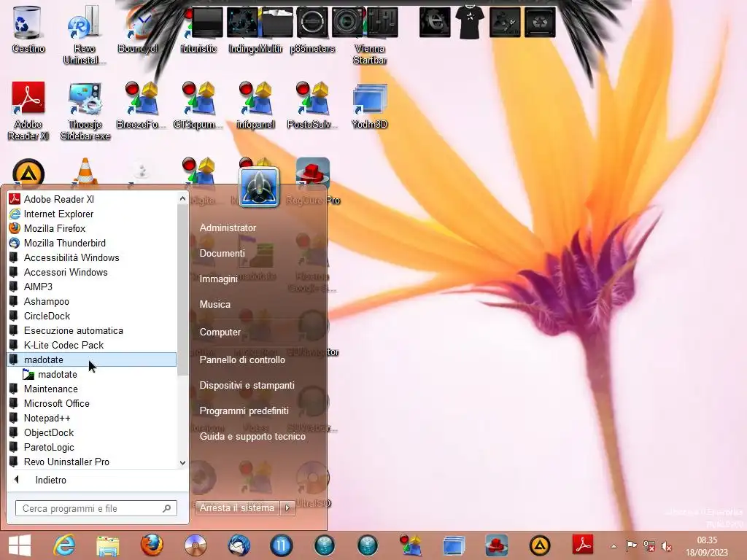Click the Windows Start button on the taskbar
The width and height of the screenshot is (747, 560).
click(20, 545)
